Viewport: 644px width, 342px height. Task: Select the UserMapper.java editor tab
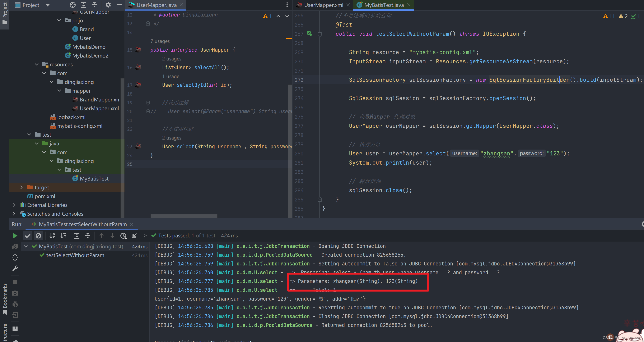click(x=156, y=5)
